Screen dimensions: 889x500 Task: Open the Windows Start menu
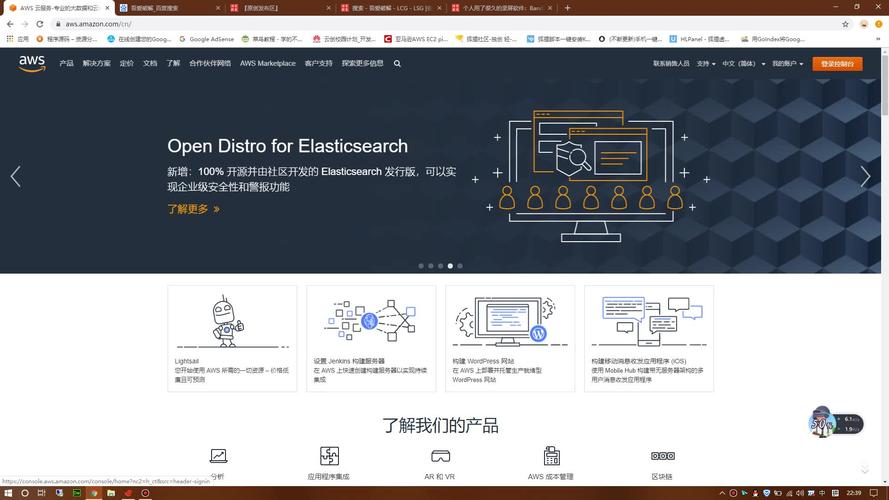8,493
